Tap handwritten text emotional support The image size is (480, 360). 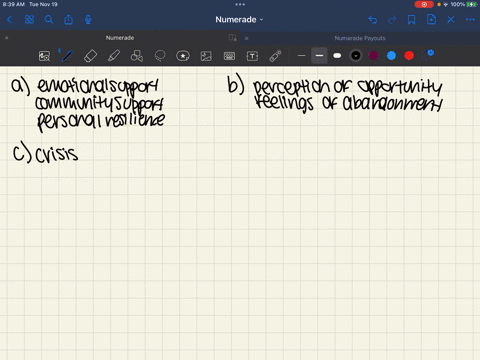click(x=98, y=87)
